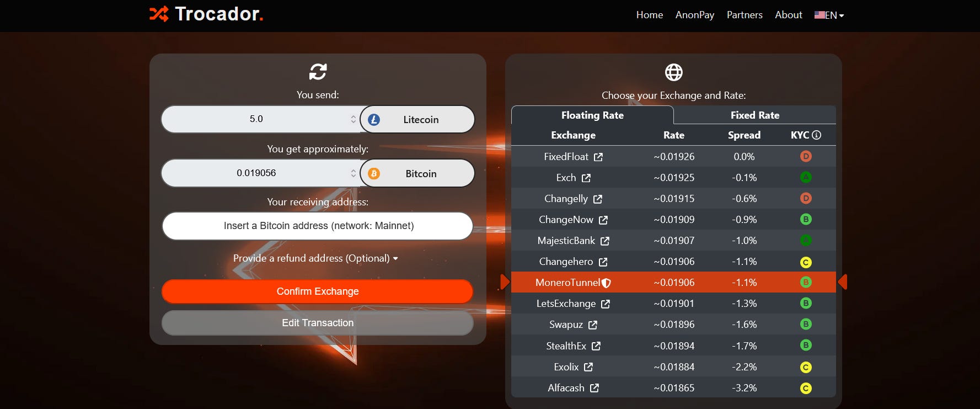Open the Exolix external link icon
This screenshot has height=409, width=980.
click(588, 367)
